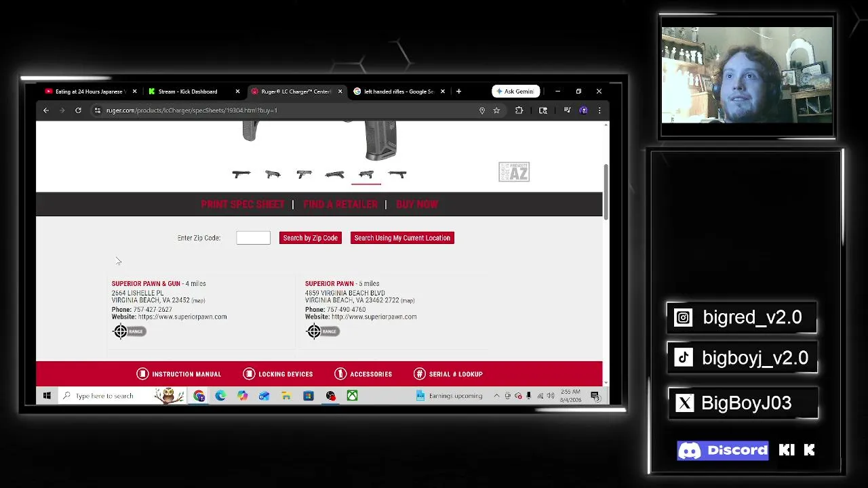Click the Ask Gemini button
Viewport: 868px width, 488px height.
tap(516, 91)
